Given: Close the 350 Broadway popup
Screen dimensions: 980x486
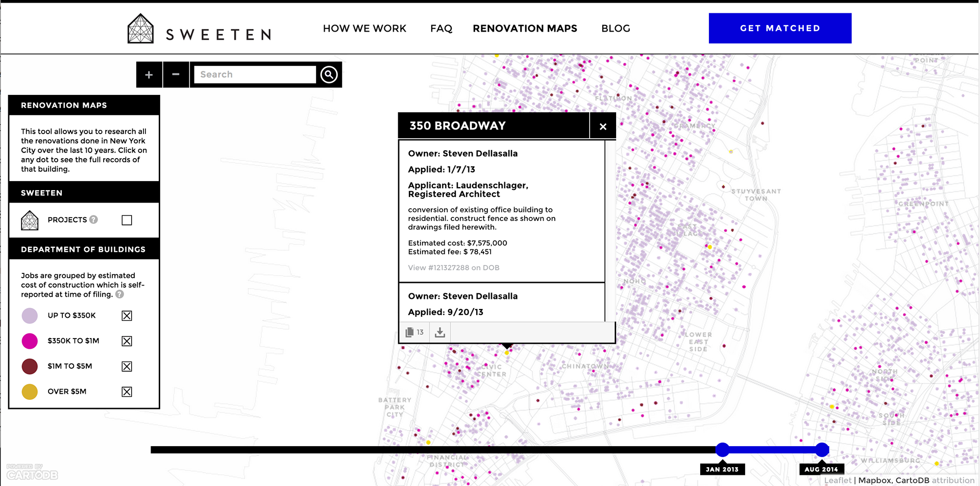Looking at the screenshot, I should coord(603,126).
